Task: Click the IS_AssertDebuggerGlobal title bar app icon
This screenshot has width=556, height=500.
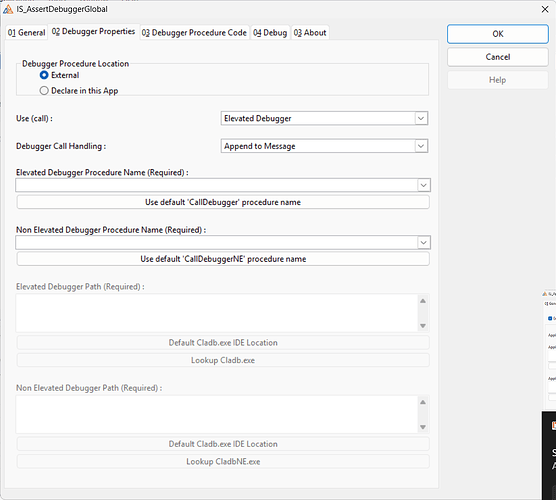Action: (8, 9)
